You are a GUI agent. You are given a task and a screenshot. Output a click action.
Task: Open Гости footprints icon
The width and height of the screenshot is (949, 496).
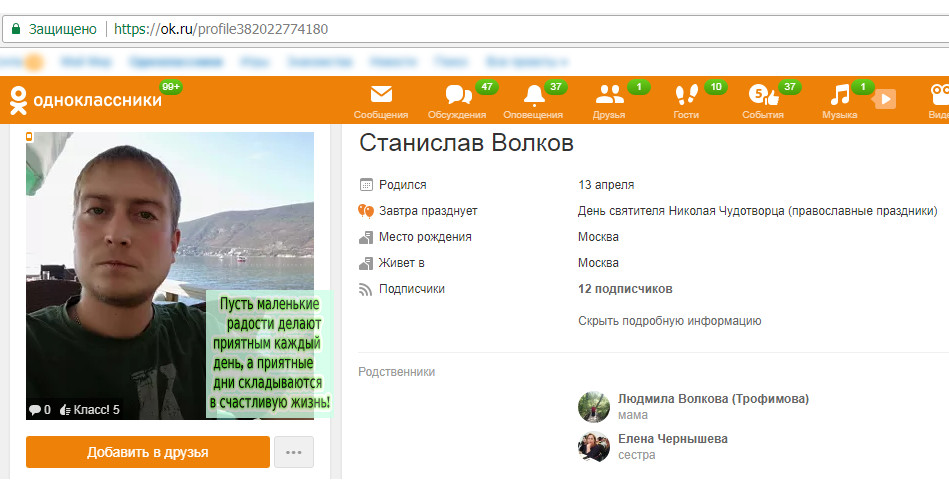coord(686,95)
